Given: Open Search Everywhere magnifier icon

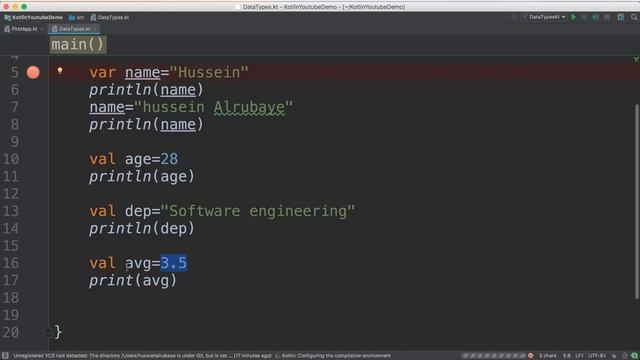Looking at the screenshot, I should click(x=634, y=17).
